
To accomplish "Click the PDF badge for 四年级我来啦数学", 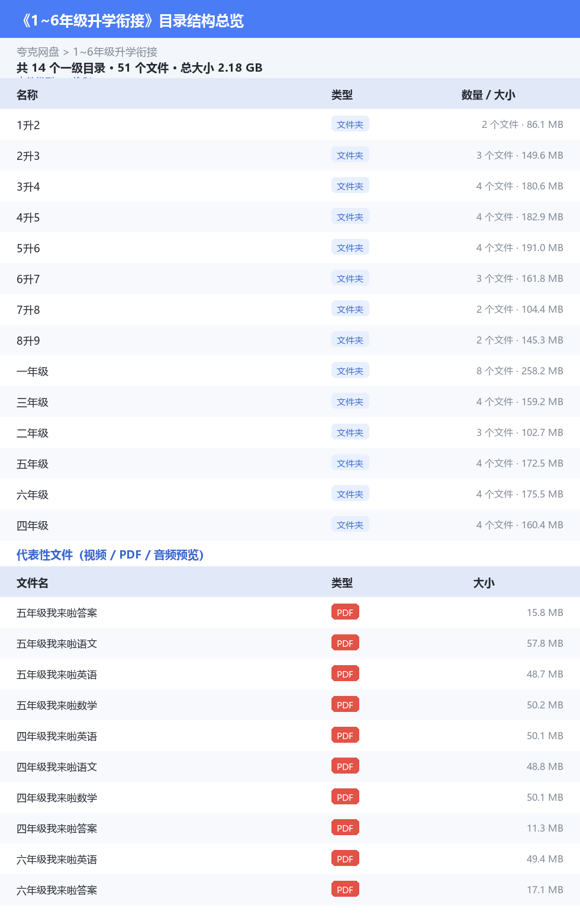I will (x=345, y=797).
